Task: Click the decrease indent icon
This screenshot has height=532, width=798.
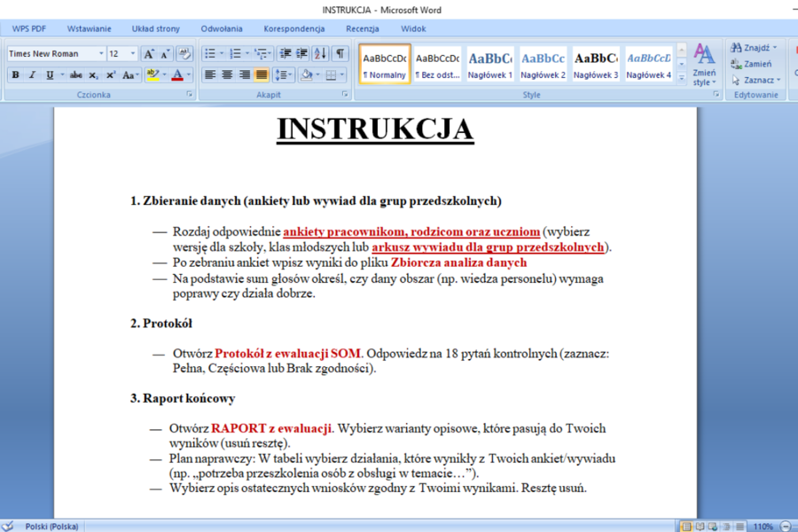Action: [x=286, y=53]
